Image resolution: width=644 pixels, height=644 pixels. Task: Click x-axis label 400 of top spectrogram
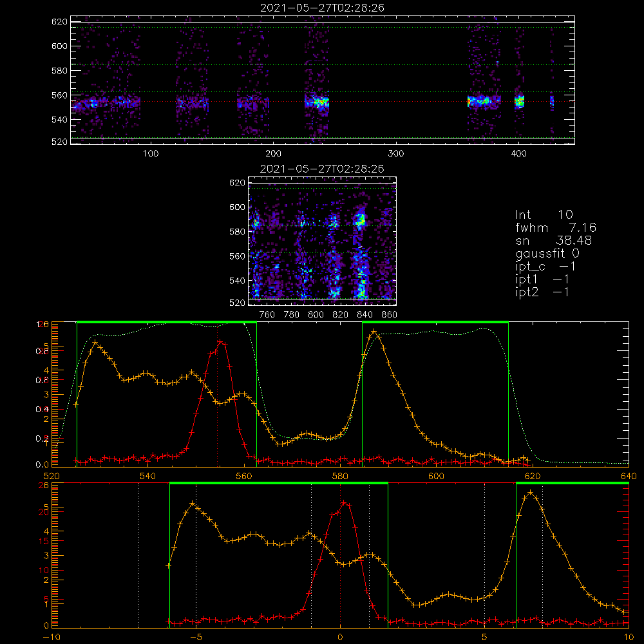pos(518,154)
